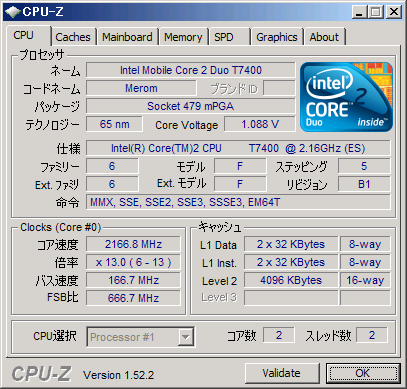
Task: Click the CPU-Z logo at bottom left
Action: coord(41,374)
